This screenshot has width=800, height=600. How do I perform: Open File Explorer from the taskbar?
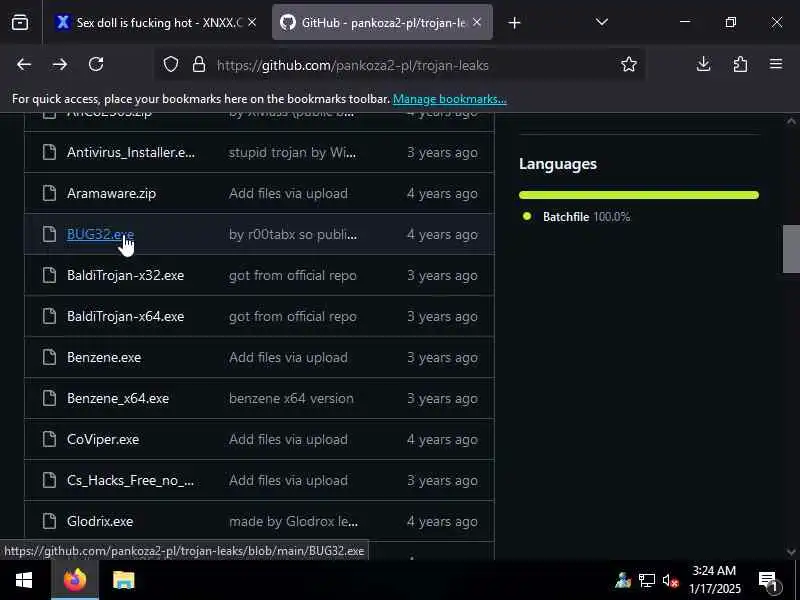pyautogui.click(x=123, y=580)
